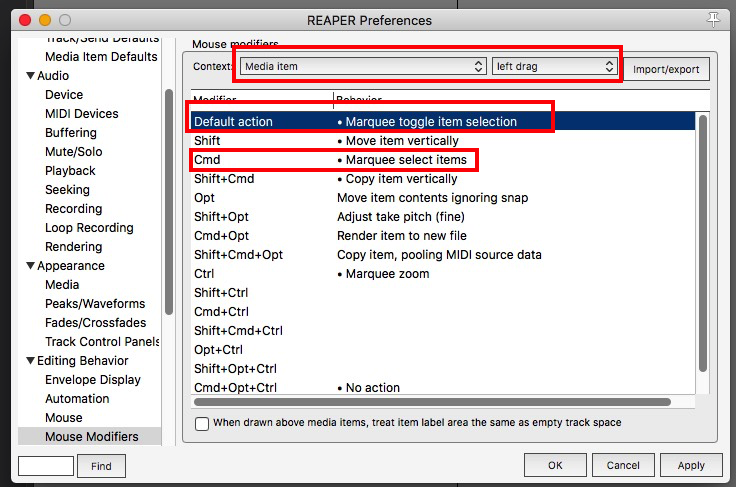Select Media under Appearance
Viewport: 736px width, 487px height.
62,285
